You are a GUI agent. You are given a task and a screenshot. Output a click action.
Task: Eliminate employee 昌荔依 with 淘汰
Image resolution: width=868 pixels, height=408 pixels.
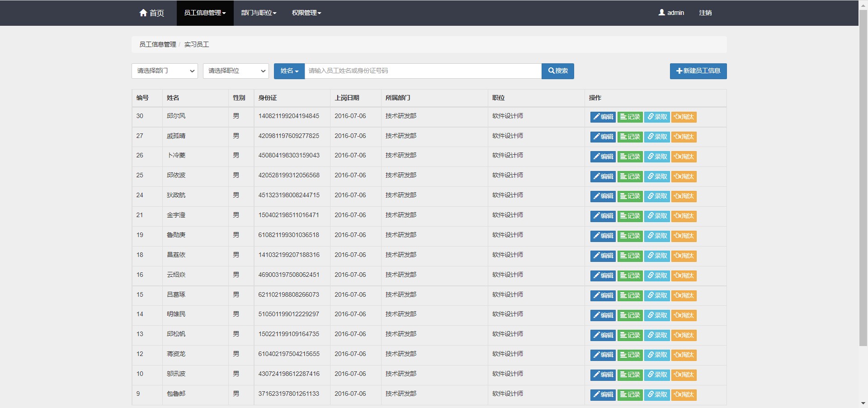[684, 256]
